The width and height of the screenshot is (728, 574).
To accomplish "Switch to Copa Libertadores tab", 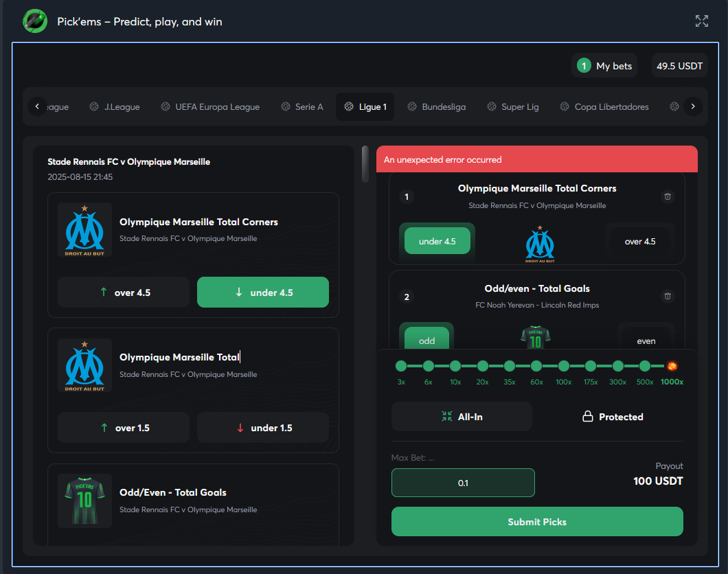I will point(604,106).
